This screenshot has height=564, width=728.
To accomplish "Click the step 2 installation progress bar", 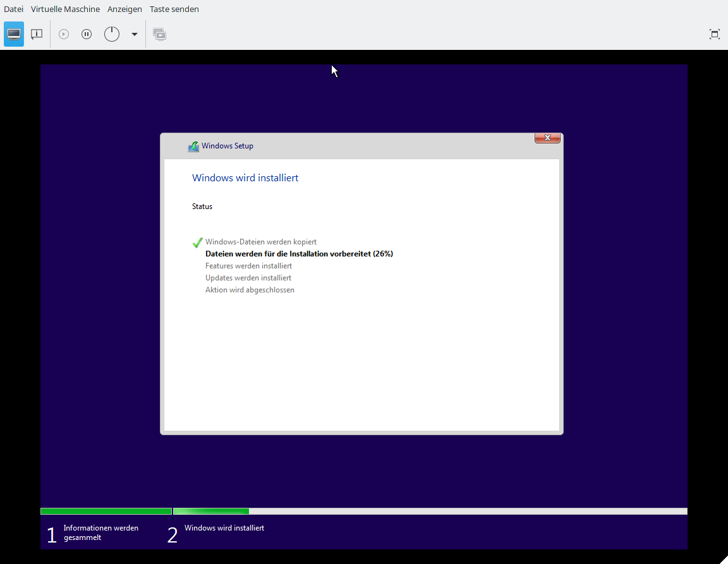I will [x=430, y=511].
